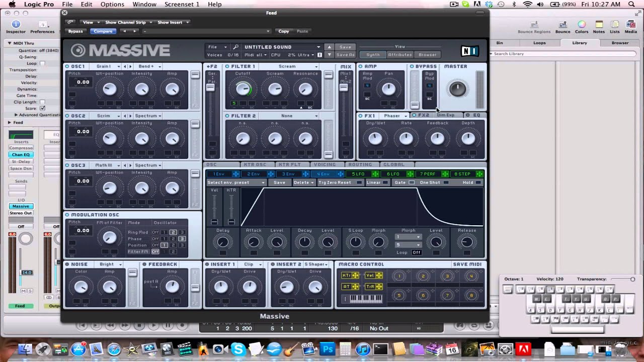Click the 1 Env drag-cross modulation handle
This screenshot has width=644, height=362.
click(x=236, y=174)
